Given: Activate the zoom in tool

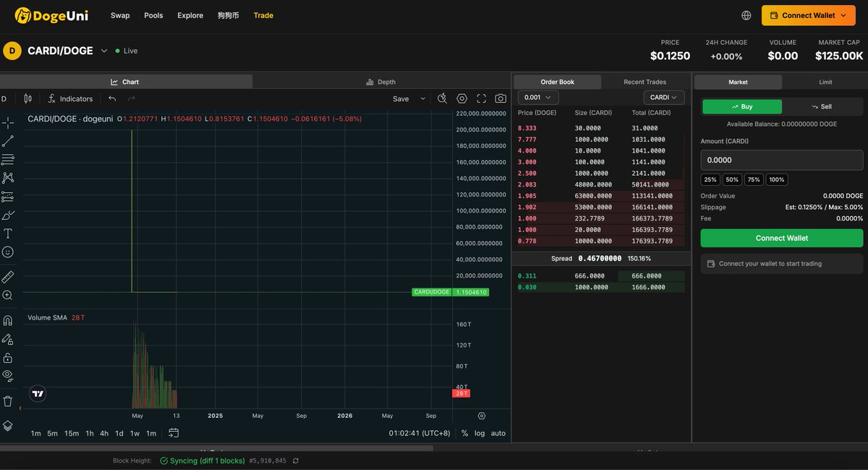Looking at the screenshot, I should (8, 295).
